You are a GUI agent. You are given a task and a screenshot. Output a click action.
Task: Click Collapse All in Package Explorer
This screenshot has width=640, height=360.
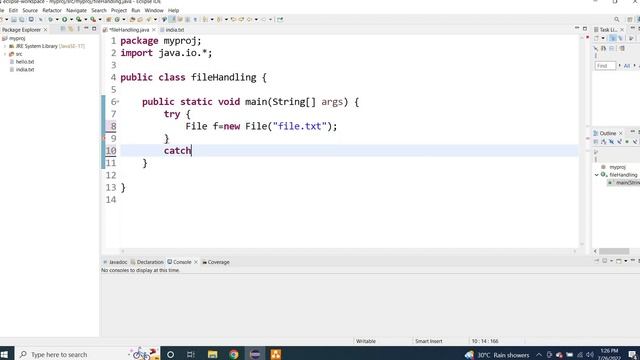(x=63, y=29)
